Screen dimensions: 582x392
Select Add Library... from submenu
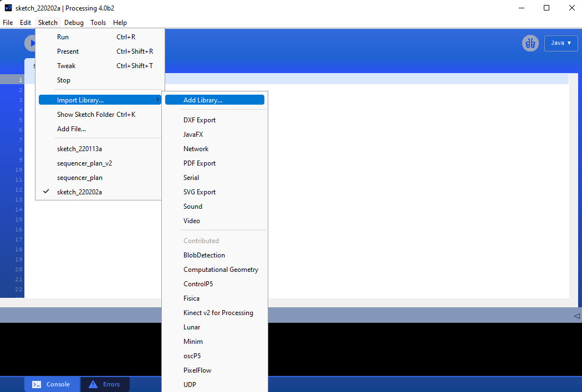coord(203,100)
